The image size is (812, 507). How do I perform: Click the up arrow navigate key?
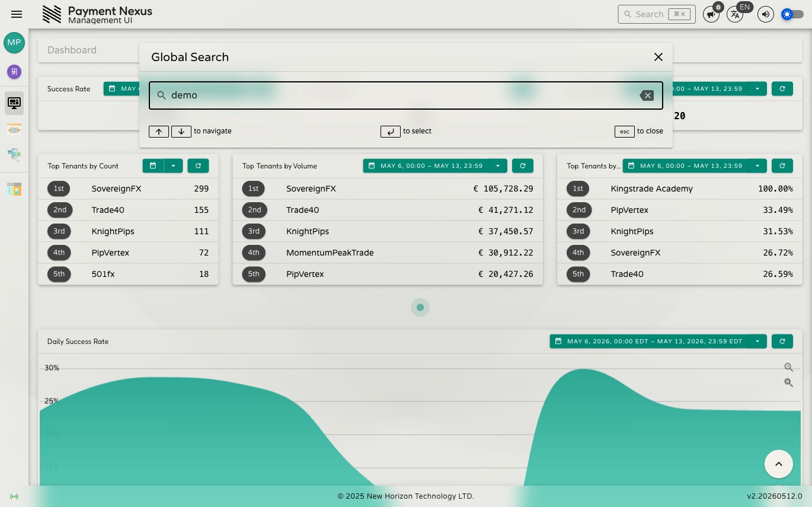point(159,132)
